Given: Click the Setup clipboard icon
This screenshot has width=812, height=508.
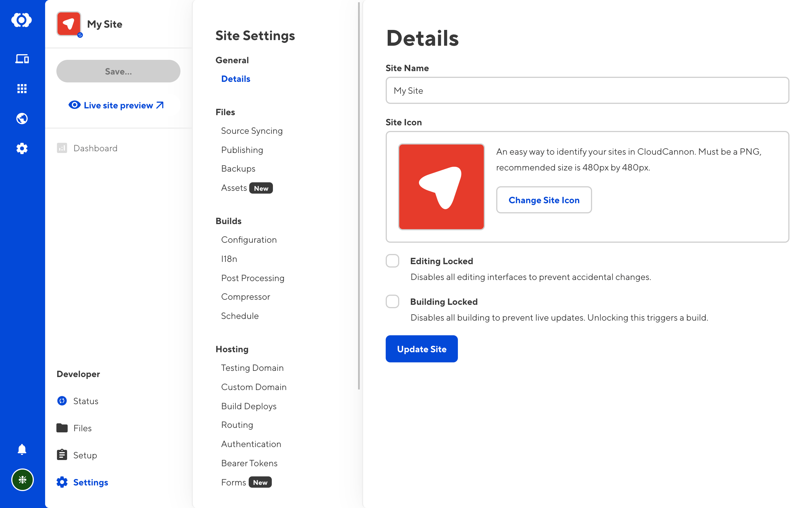Looking at the screenshot, I should click(62, 455).
